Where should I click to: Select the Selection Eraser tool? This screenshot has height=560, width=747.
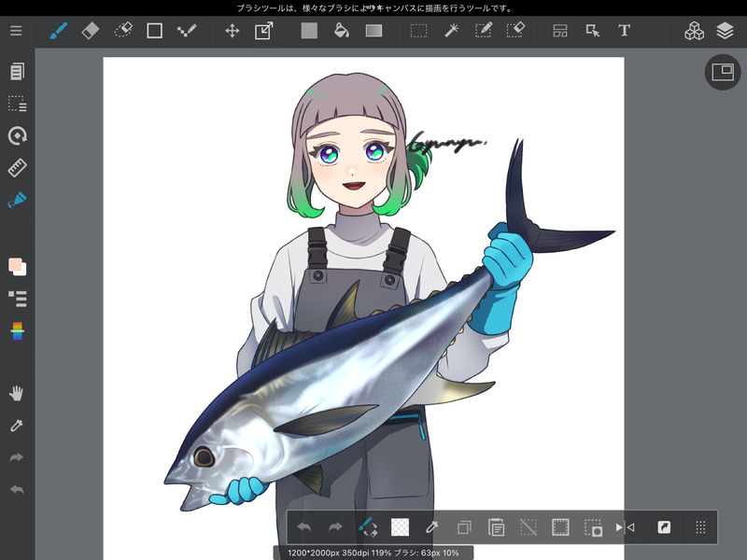[515, 31]
